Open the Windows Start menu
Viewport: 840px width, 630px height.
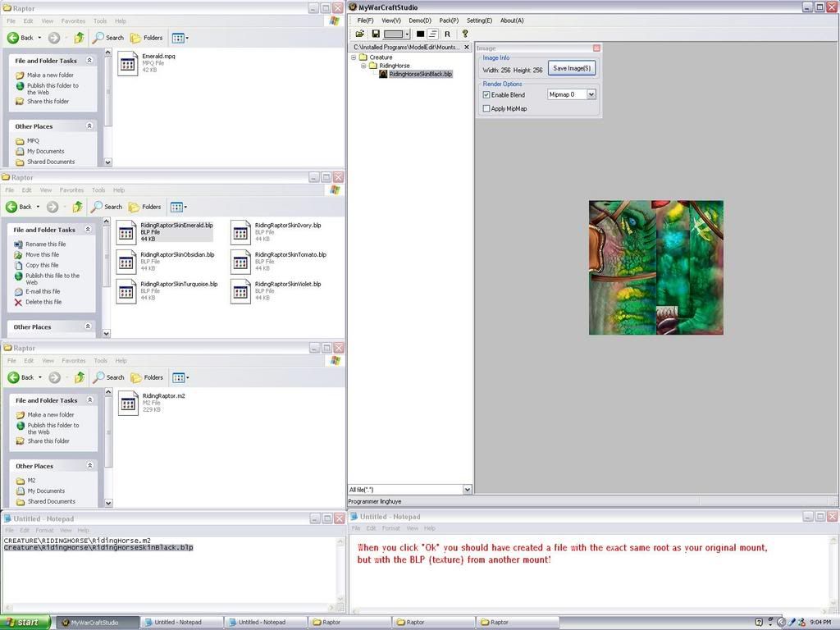pos(25,622)
